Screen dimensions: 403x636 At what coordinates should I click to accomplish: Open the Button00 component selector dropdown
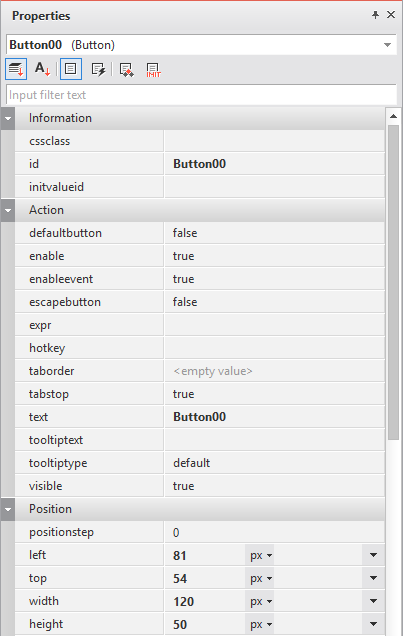tap(388, 45)
